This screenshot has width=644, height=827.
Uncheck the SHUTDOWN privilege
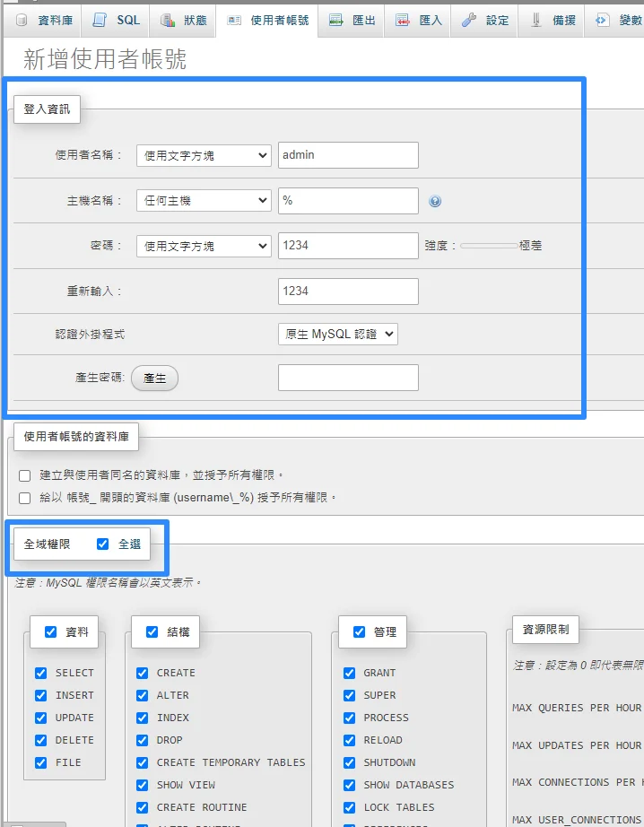[x=349, y=762]
